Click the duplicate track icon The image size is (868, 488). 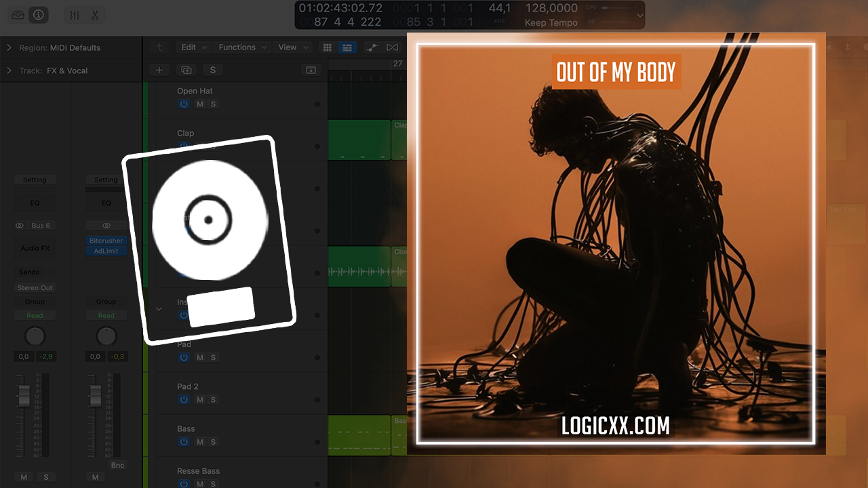click(186, 70)
